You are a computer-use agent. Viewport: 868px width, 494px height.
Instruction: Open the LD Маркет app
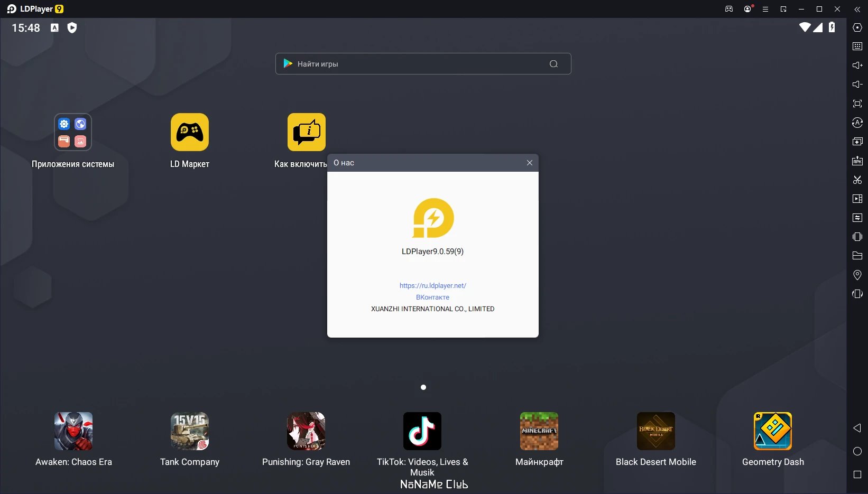pos(190,141)
